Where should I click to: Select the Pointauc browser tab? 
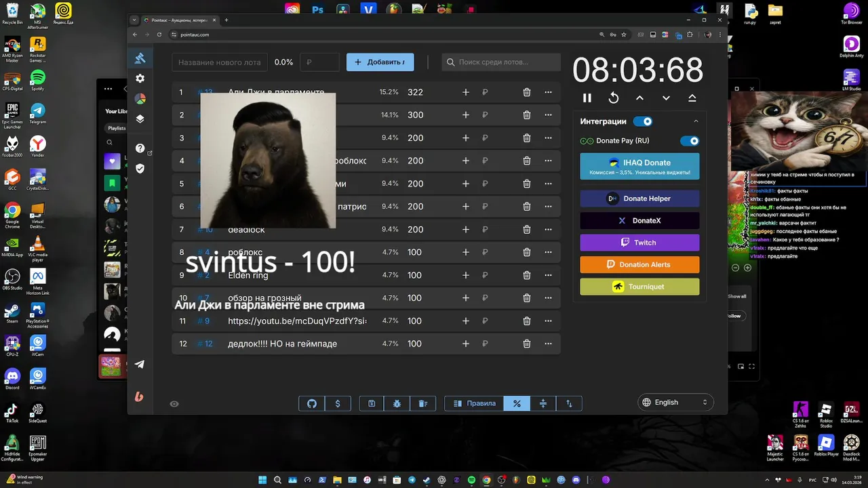point(180,20)
